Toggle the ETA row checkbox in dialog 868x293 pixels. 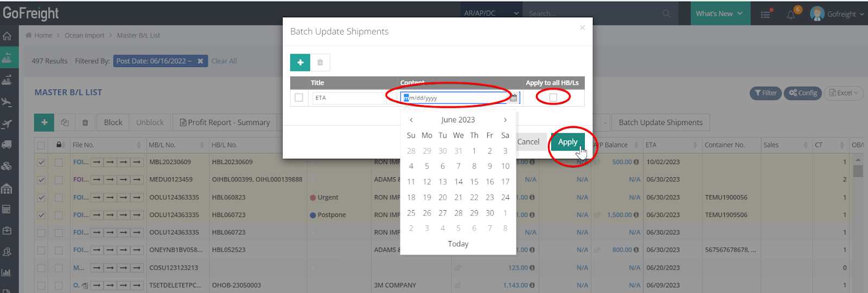pyautogui.click(x=299, y=97)
